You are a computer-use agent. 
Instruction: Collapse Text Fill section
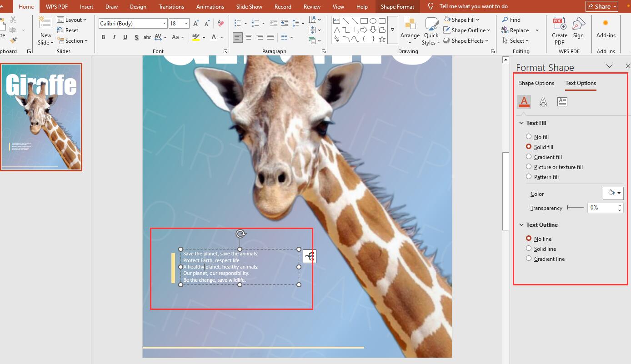521,123
